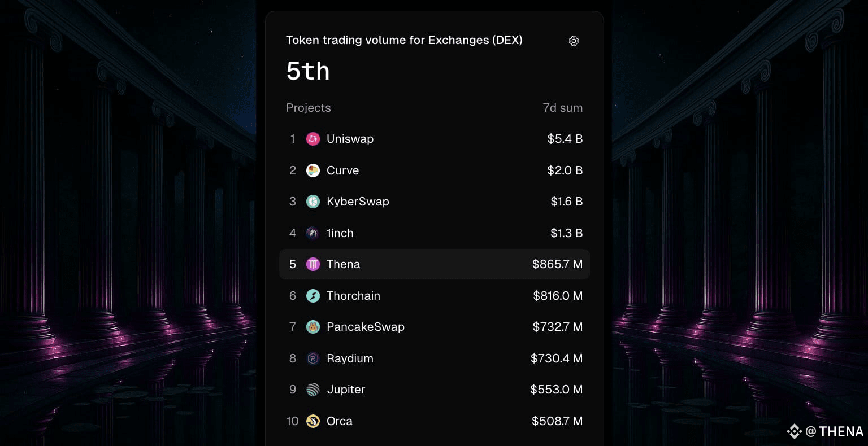Click Raydium's $730.4 M volume value
The image size is (868, 446).
point(557,358)
